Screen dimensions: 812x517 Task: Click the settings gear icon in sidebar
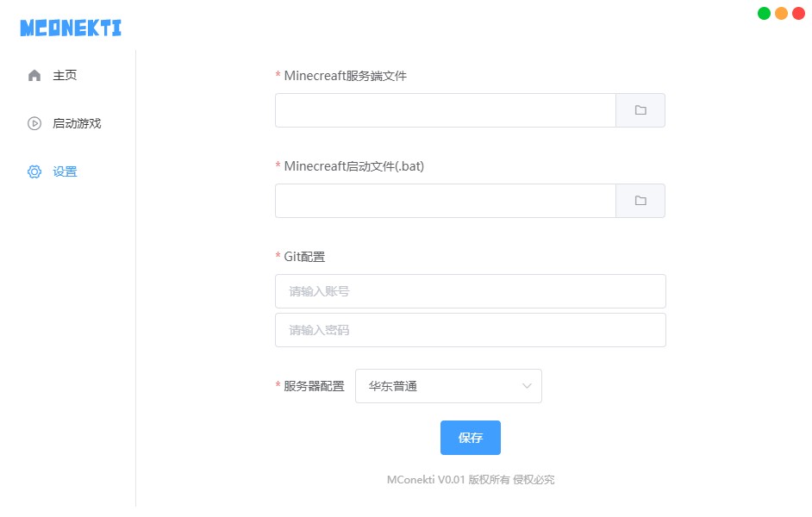(34, 171)
